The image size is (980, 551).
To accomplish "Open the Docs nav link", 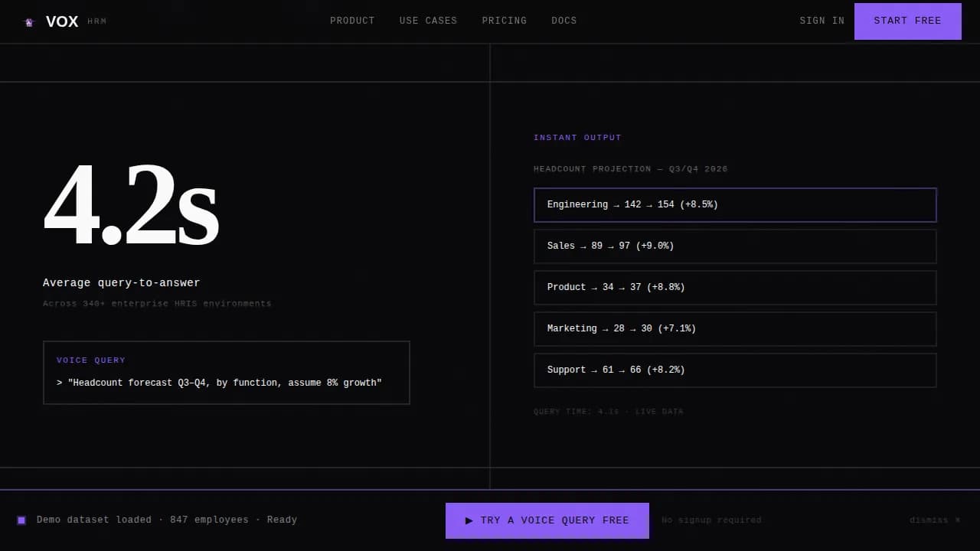I will click(x=564, y=21).
